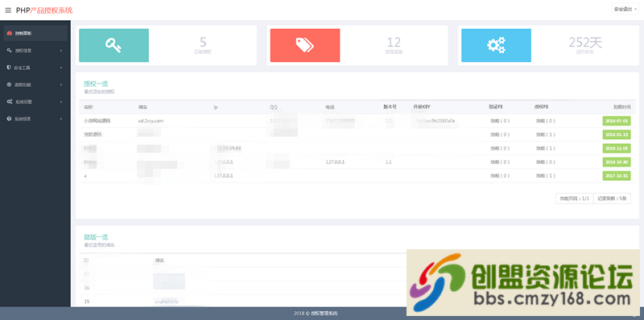The height and width of the screenshot is (320, 644).
Task: Click the 2018-01-13 expiry badge
Action: pyautogui.click(x=617, y=134)
